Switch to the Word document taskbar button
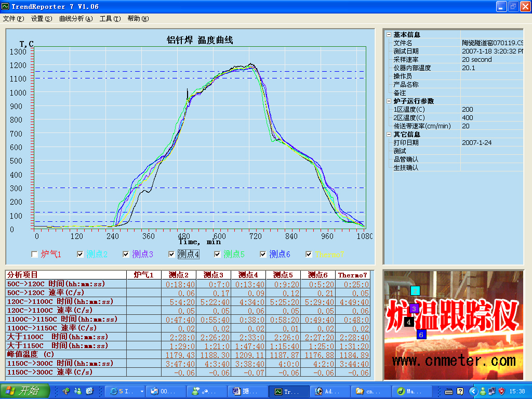Image resolution: width=532 pixels, height=399 pixels. [x=245, y=391]
